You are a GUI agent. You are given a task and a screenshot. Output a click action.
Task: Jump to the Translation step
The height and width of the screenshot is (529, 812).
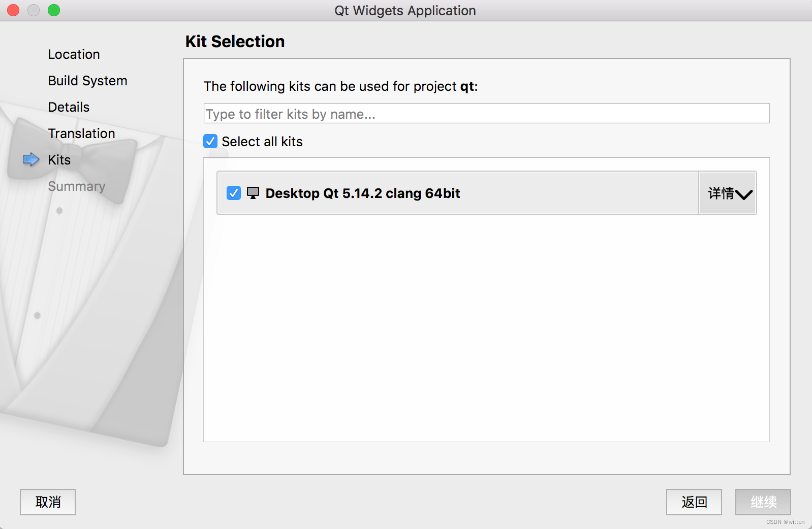81,134
